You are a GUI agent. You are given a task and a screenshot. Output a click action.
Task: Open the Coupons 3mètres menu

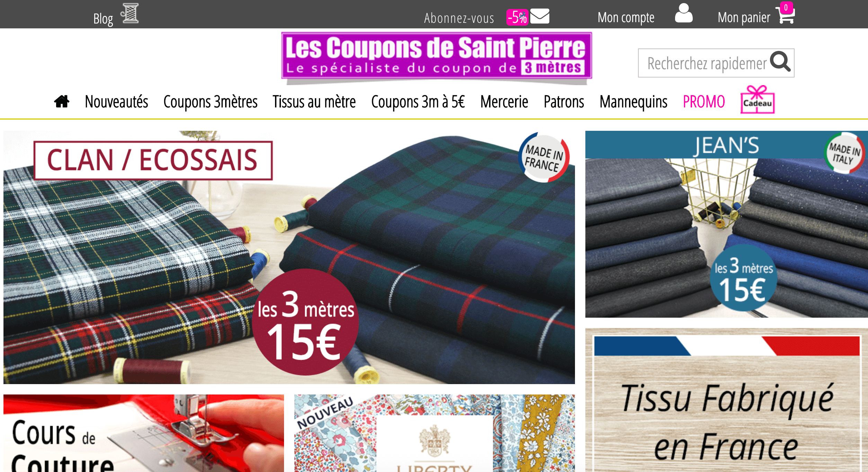coord(210,102)
